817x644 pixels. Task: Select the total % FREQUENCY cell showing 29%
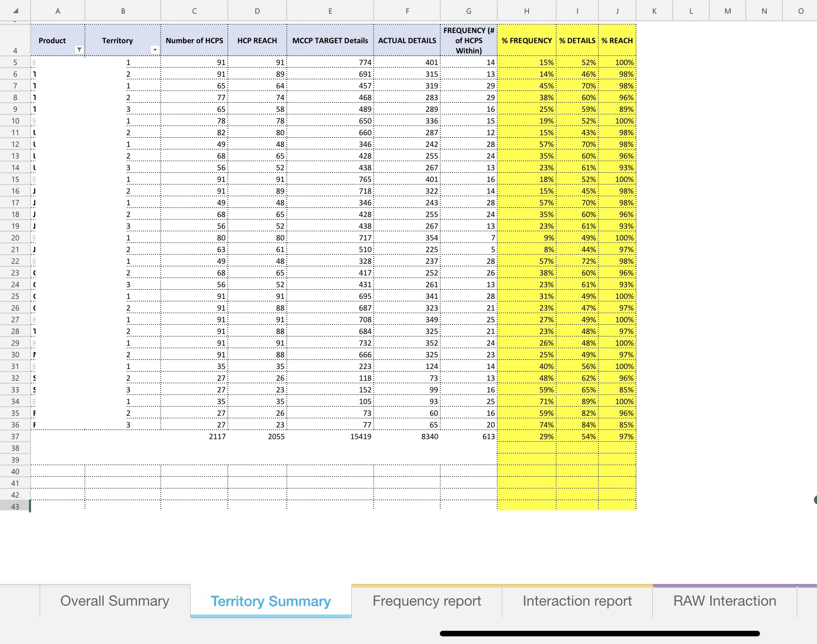[x=527, y=437]
